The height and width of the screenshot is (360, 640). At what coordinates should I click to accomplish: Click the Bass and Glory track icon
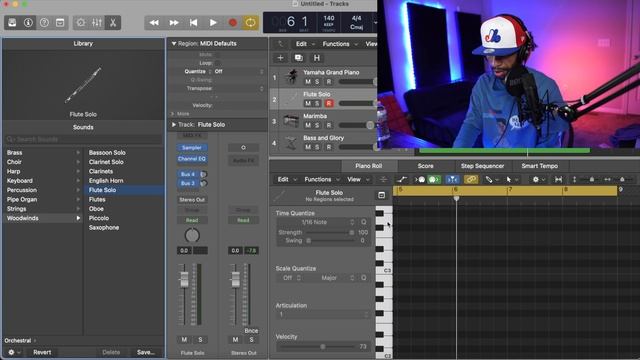[291, 143]
